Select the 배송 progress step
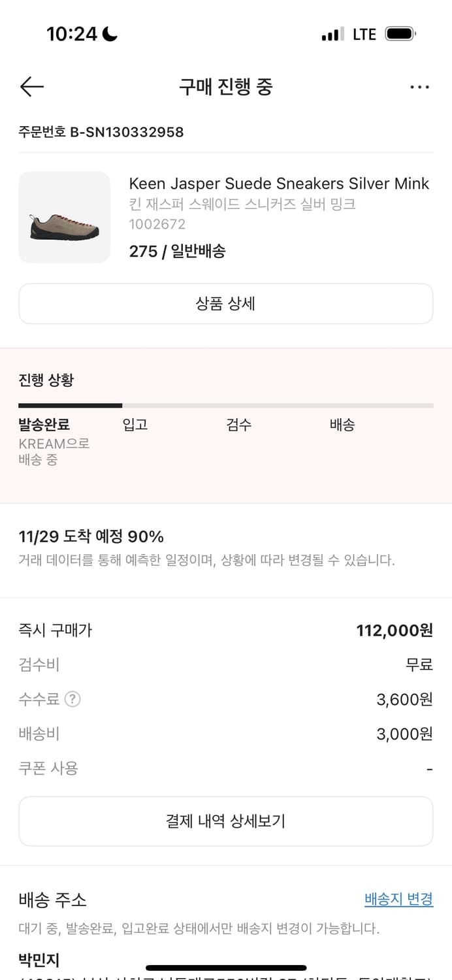The image size is (452, 980). click(342, 424)
